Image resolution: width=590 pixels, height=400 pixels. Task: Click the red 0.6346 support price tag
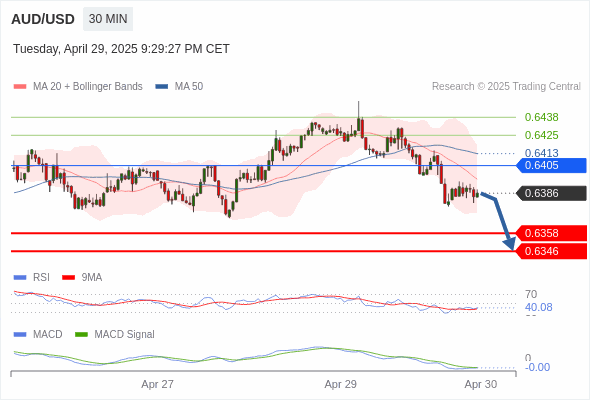552,251
